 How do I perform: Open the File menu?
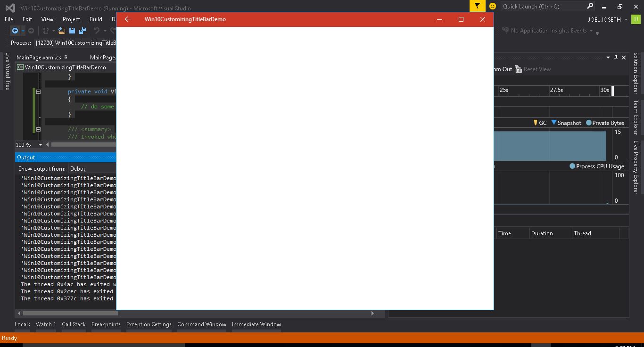coord(9,19)
